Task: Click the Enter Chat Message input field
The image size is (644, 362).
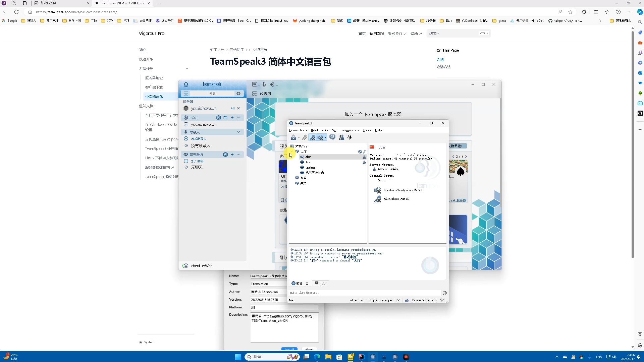Action: point(365,293)
